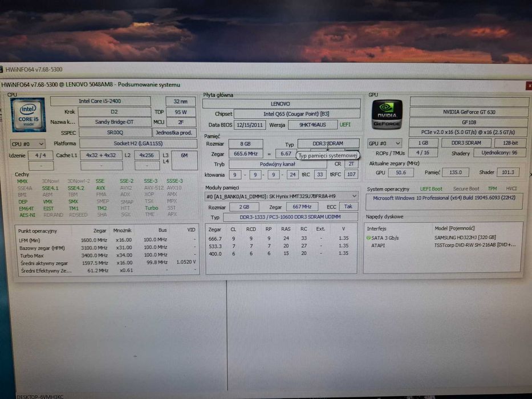The width and height of the screenshot is (532, 399).
Task: Click the LFM (Min) operating point row
Action: coord(107,240)
